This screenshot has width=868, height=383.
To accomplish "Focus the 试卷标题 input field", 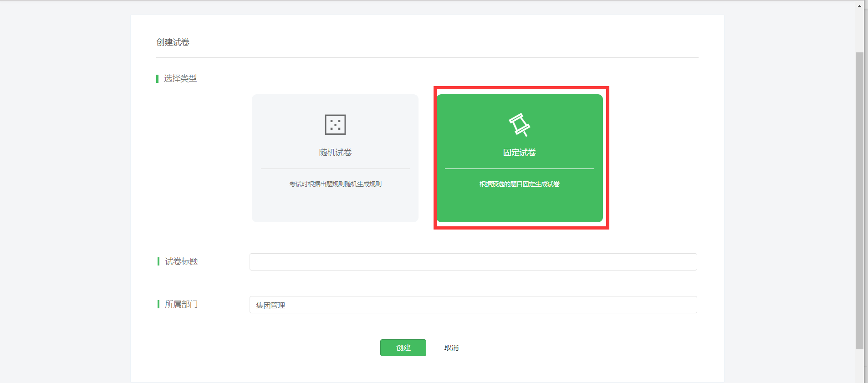I will click(x=473, y=262).
